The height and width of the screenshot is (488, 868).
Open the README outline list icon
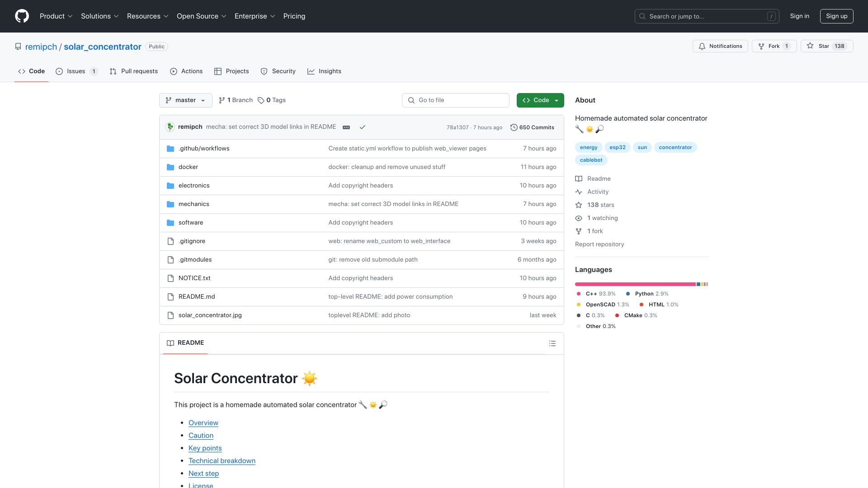pyautogui.click(x=552, y=344)
